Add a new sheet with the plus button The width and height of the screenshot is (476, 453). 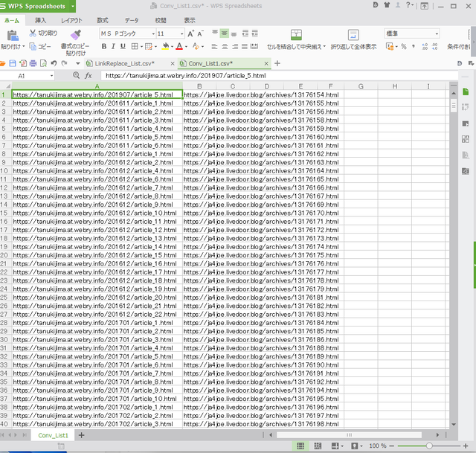pos(81,435)
